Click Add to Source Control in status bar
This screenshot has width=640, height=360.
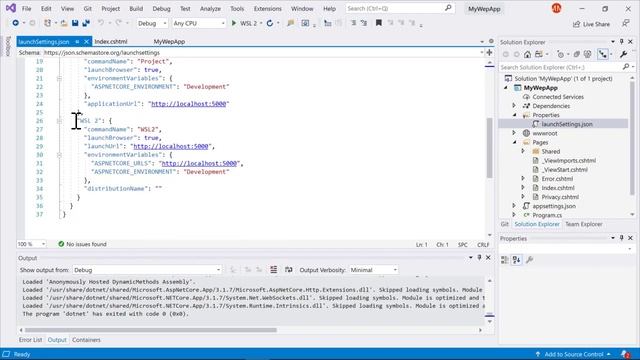click(x=573, y=354)
